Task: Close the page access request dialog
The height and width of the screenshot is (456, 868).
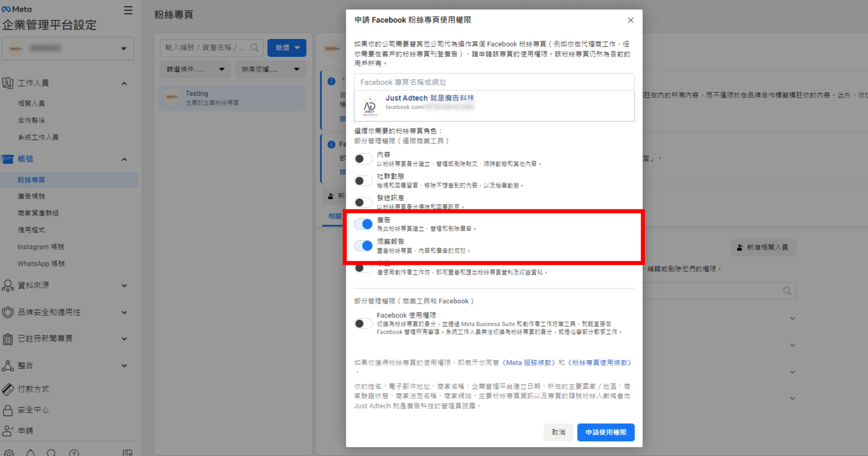Action: click(631, 20)
